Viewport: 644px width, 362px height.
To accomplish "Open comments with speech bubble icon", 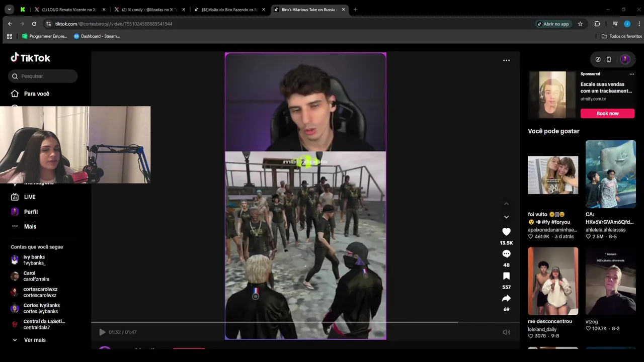I will click(x=506, y=254).
